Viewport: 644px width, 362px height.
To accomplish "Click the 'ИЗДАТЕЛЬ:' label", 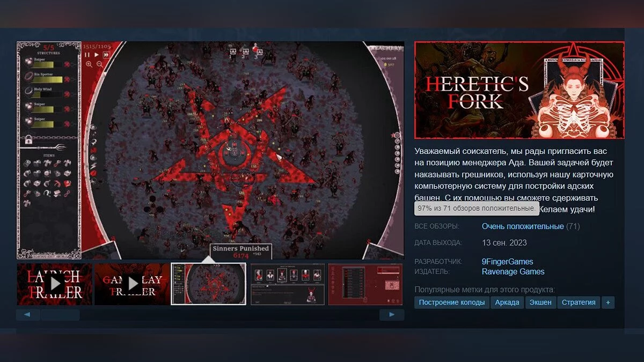I will 431,272.
